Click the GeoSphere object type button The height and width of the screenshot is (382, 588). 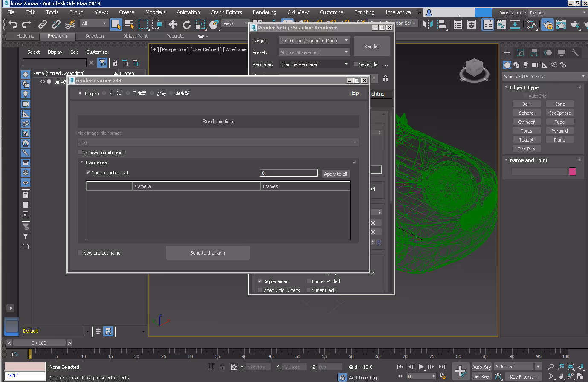(x=560, y=113)
